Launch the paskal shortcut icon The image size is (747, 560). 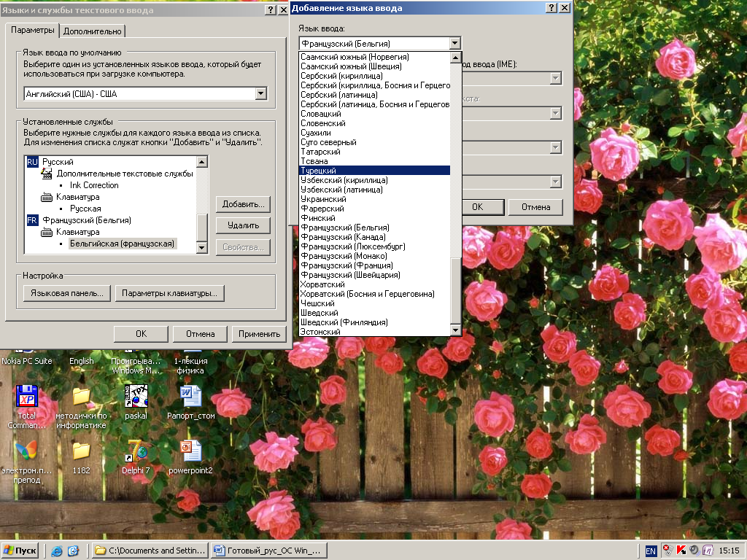pos(136,396)
